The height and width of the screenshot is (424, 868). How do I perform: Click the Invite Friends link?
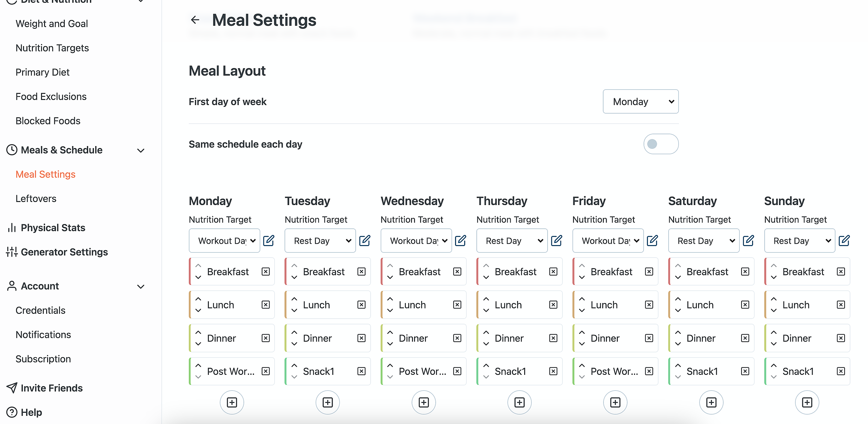pos(52,388)
